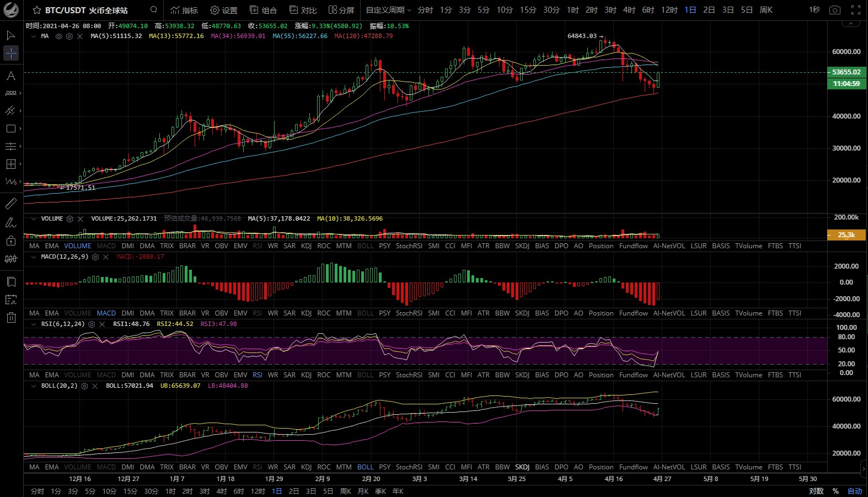The width and height of the screenshot is (868, 497).
Task: Select the text annotation tool
Action: (10, 76)
